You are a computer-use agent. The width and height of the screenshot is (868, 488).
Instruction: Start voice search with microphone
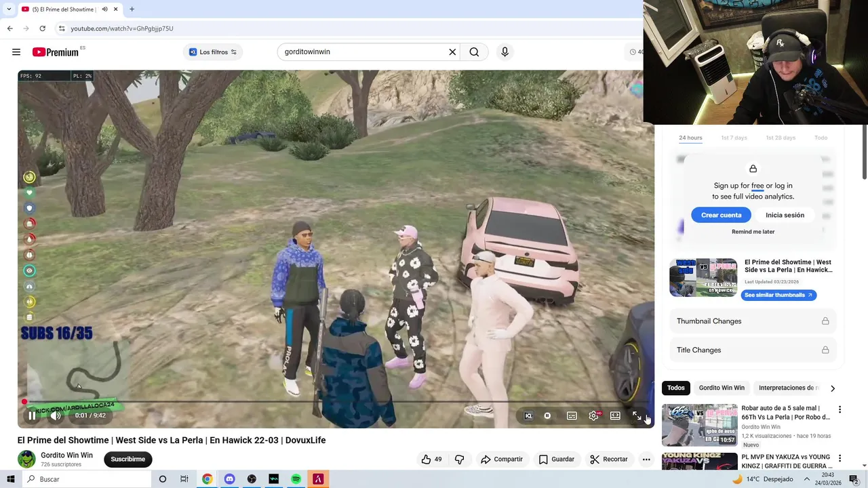tap(505, 52)
